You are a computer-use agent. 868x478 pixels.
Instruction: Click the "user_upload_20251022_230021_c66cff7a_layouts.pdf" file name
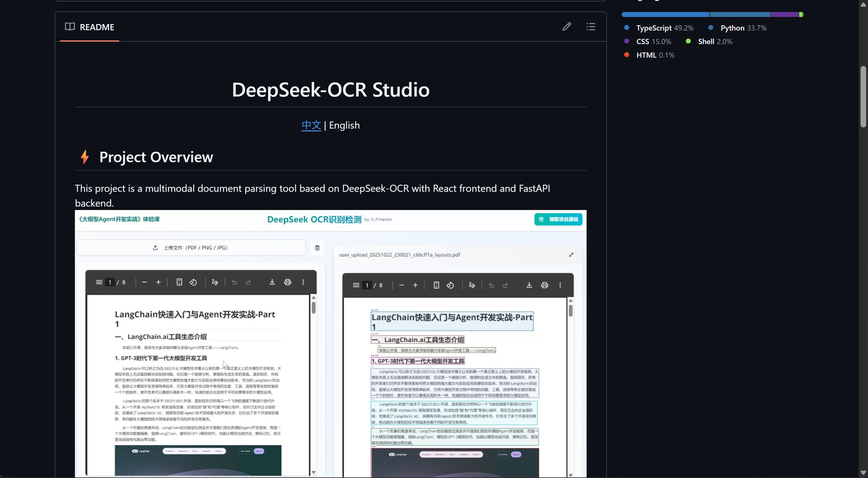(399, 255)
